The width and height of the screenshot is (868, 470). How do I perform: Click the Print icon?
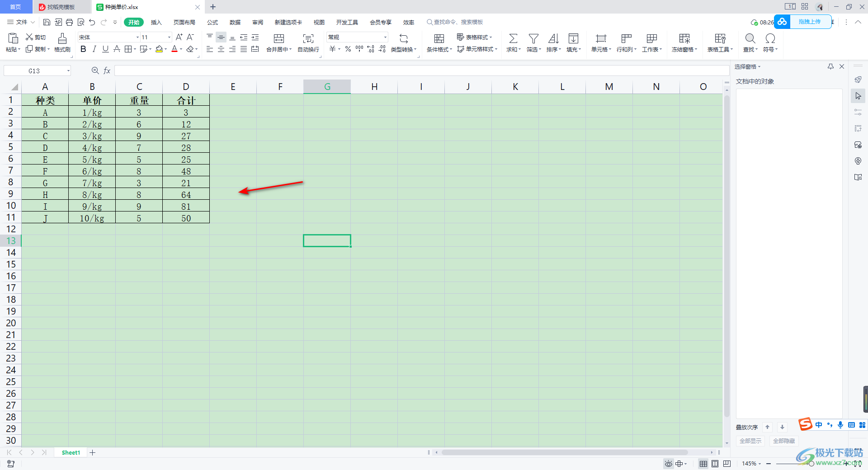coord(69,22)
